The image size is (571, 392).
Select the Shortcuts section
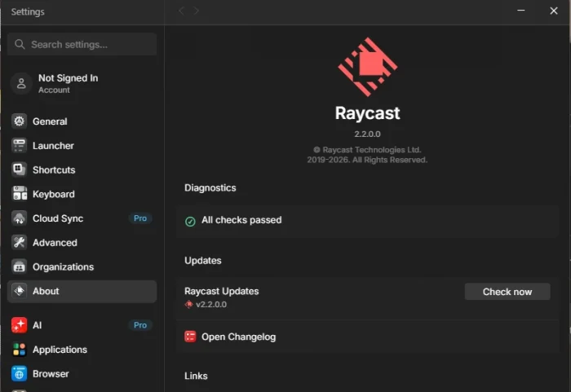coord(82,170)
